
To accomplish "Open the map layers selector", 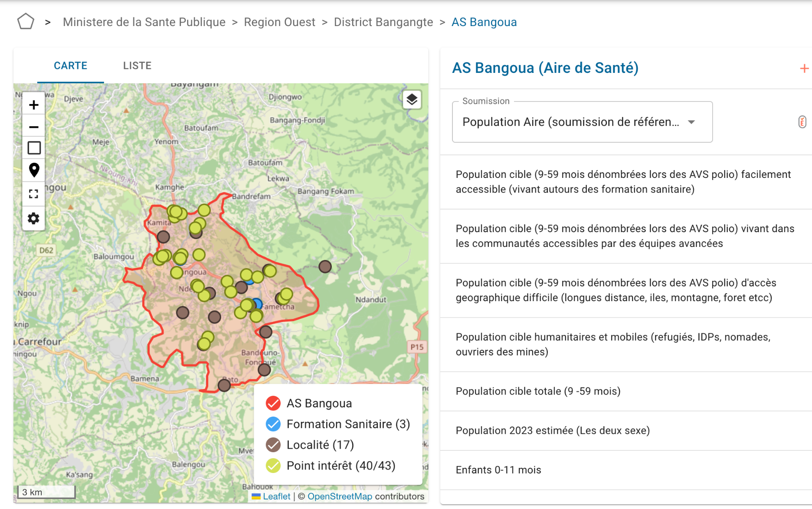I will coord(412,100).
